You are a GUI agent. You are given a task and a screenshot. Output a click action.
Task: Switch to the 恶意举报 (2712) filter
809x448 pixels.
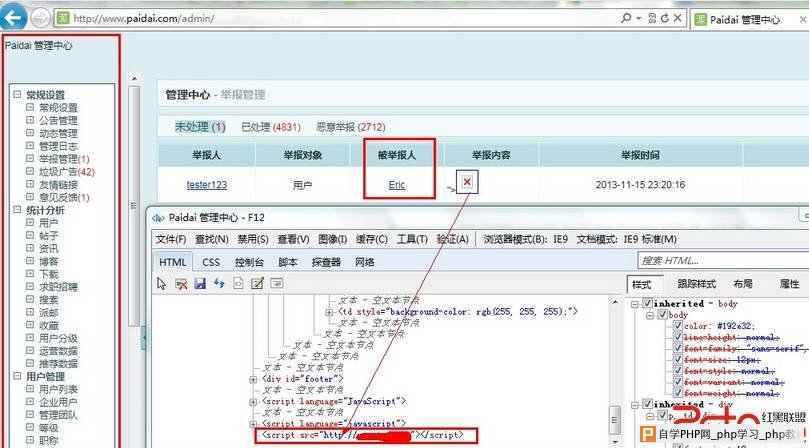pyautogui.click(x=351, y=127)
